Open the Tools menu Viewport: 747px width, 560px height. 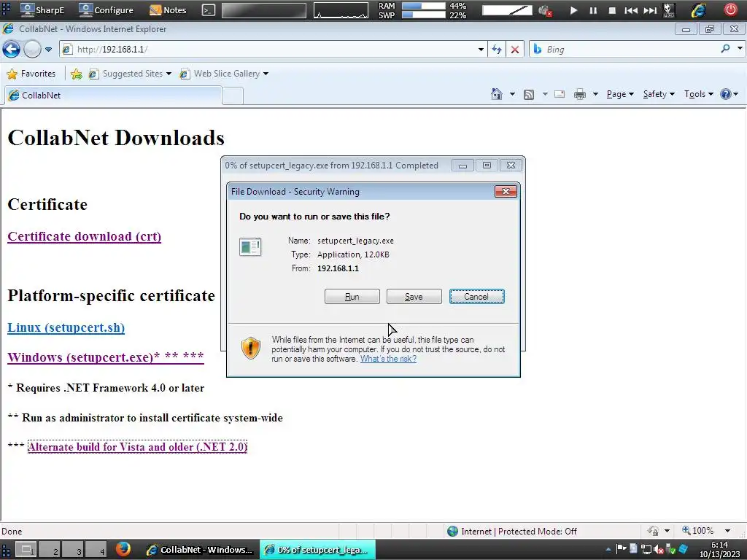698,94
